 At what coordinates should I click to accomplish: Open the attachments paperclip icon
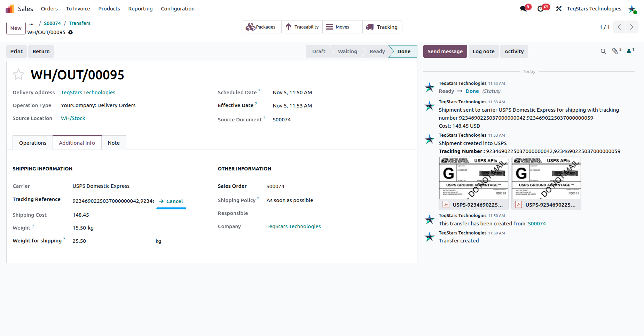click(615, 51)
